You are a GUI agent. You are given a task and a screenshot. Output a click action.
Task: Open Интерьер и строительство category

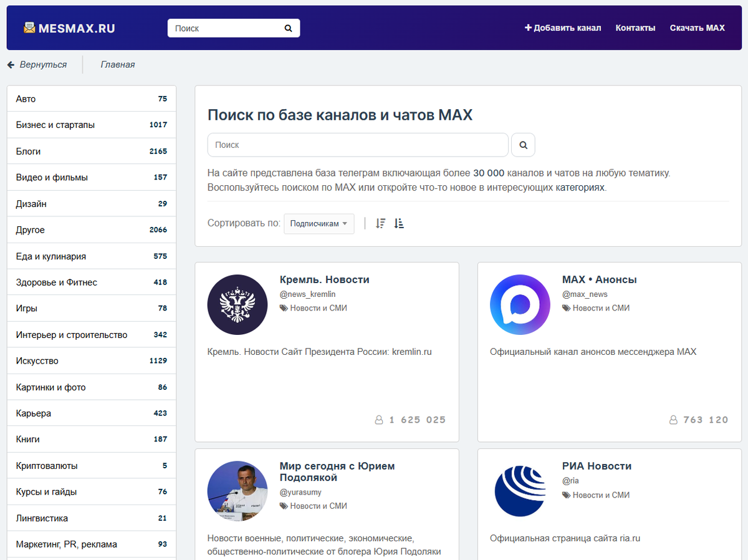coord(92,335)
